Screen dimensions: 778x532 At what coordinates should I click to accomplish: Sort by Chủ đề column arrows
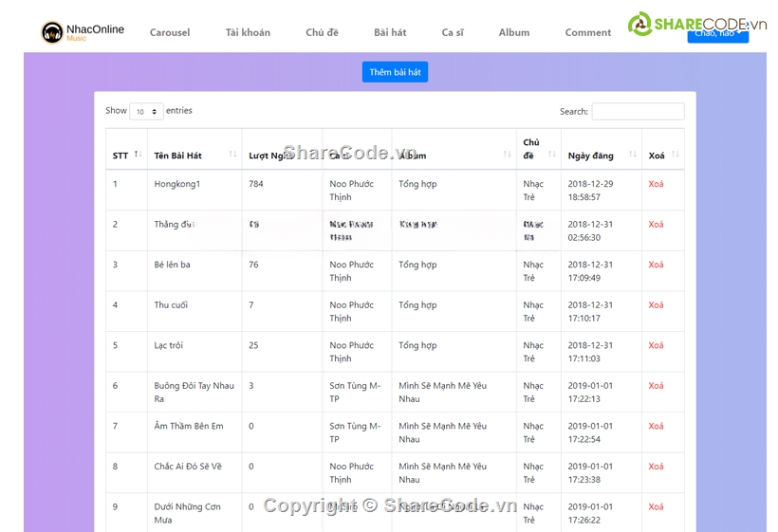click(x=551, y=155)
